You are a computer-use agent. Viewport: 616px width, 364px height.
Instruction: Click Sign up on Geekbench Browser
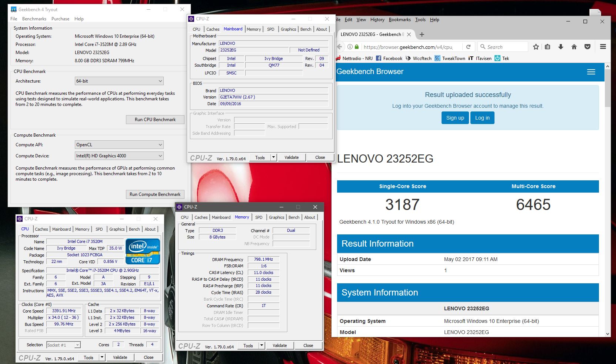pyautogui.click(x=455, y=118)
